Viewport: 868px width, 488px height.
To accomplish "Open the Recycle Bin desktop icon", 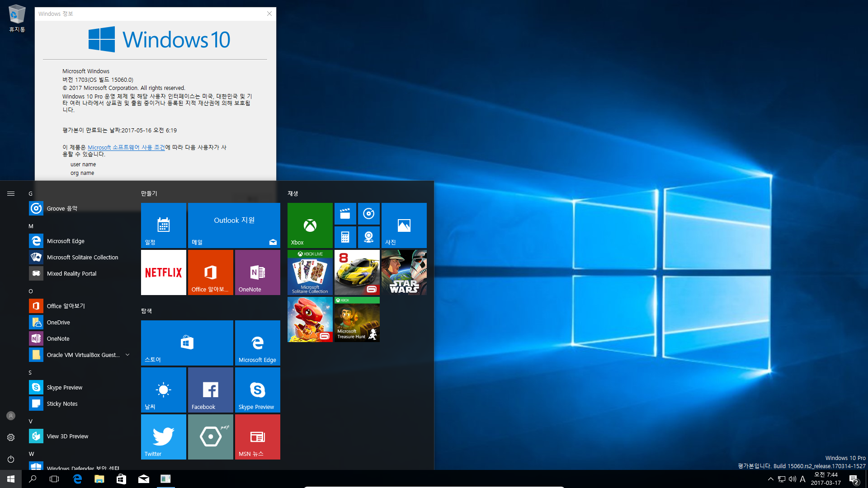I will click(x=17, y=18).
